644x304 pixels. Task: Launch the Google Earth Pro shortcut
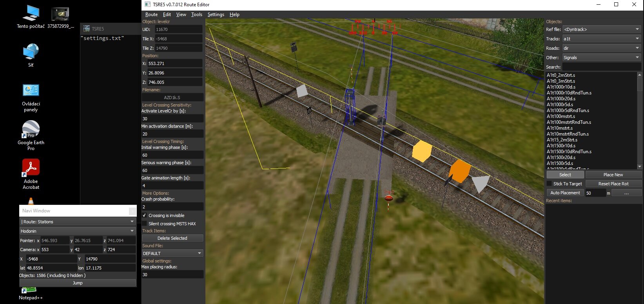(x=31, y=136)
